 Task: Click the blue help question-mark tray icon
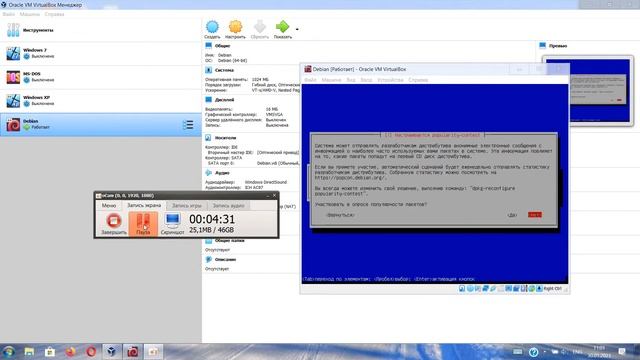[533, 352]
